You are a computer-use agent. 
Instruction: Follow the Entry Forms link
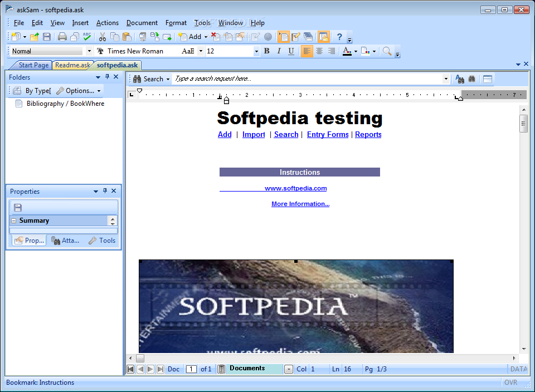coord(328,135)
